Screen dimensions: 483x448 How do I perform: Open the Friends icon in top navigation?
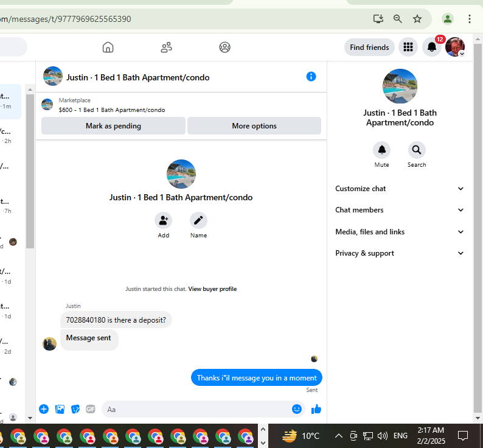pyautogui.click(x=166, y=47)
